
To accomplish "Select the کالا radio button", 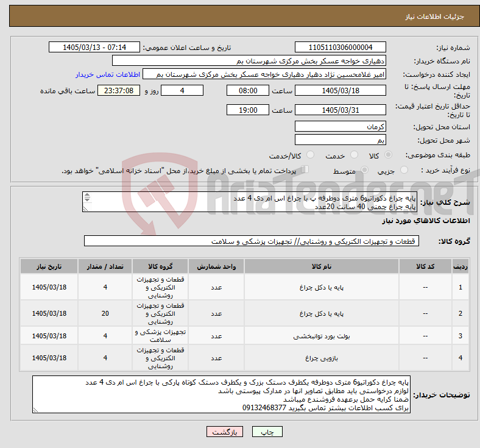I will point(388,155).
